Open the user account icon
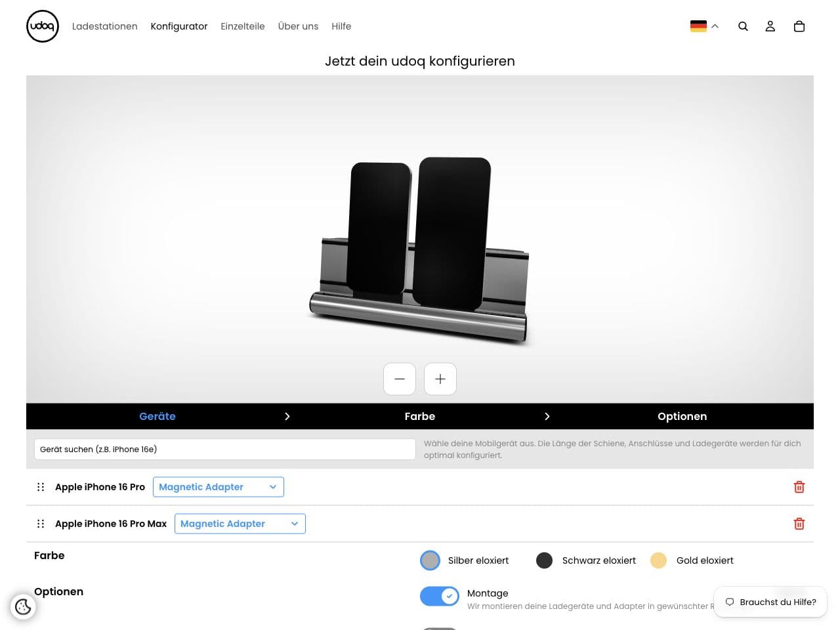The height and width of the screenshot is (630, 840). point(770,26)
